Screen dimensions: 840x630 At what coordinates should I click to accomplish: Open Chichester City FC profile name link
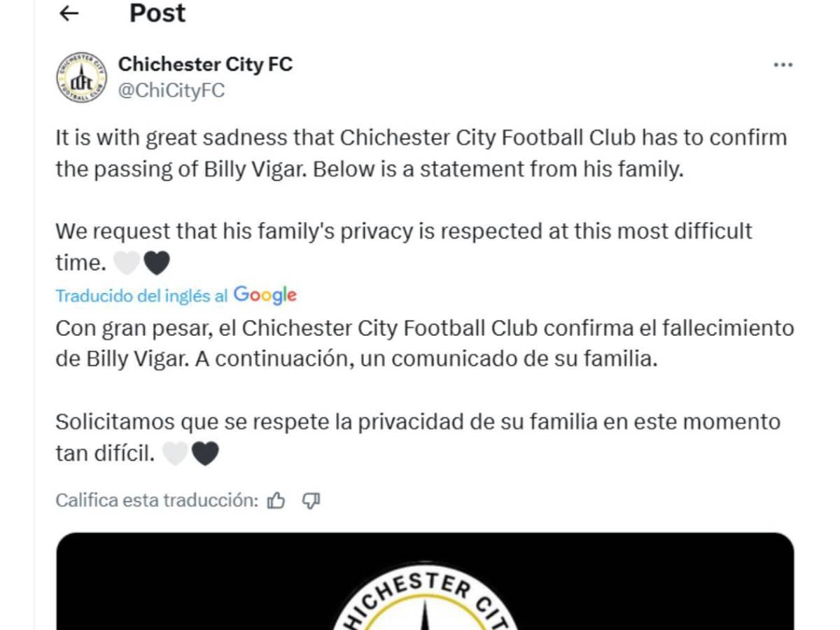point(207,64)
